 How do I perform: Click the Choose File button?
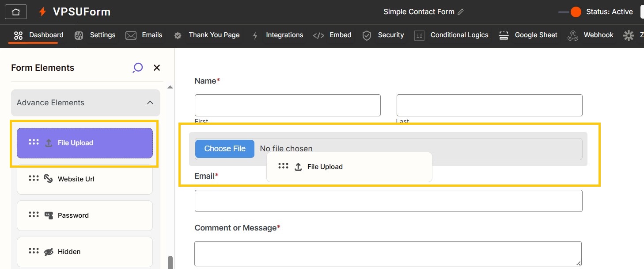coord(224,149)
